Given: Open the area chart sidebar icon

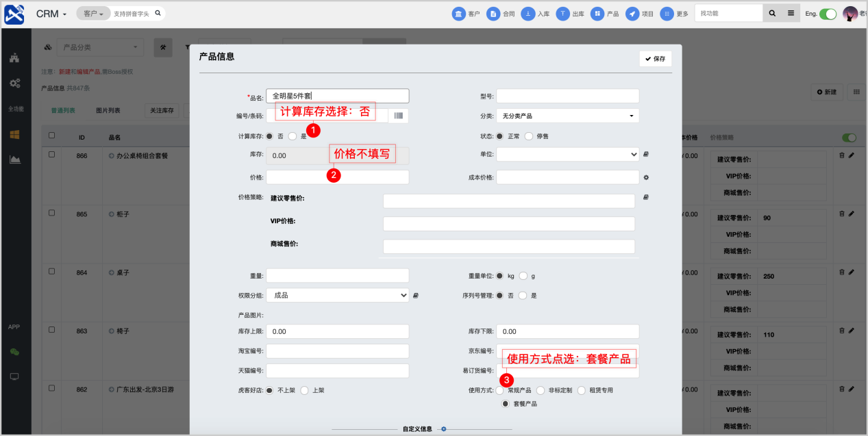Looking at the screenshot, I should (x=14, y=159).
